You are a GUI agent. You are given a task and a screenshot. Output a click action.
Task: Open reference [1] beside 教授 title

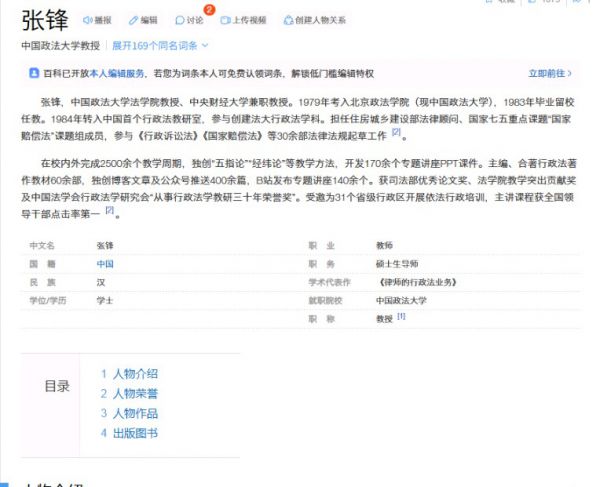pyautogui.click(x=401, y=317)
